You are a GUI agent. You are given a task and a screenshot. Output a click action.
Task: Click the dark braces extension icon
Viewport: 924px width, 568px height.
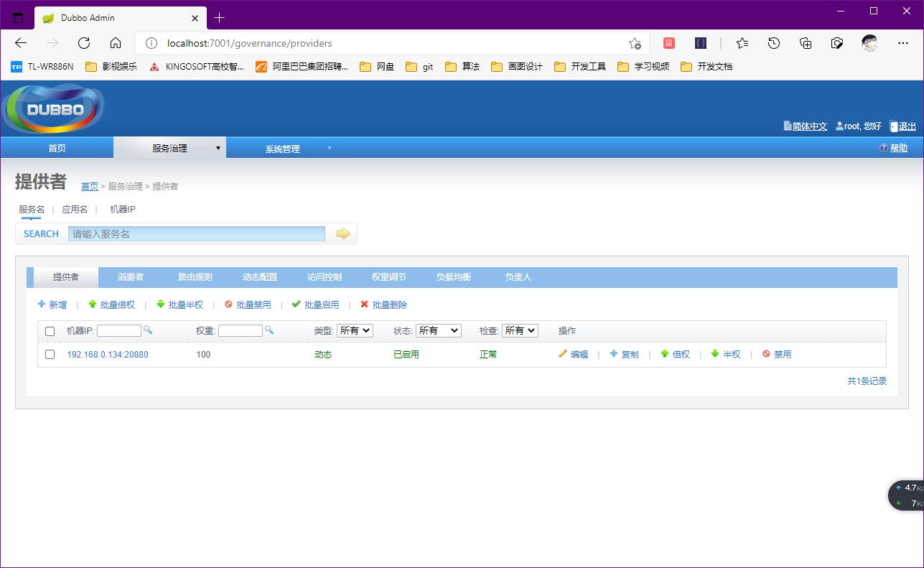point(701,43)
